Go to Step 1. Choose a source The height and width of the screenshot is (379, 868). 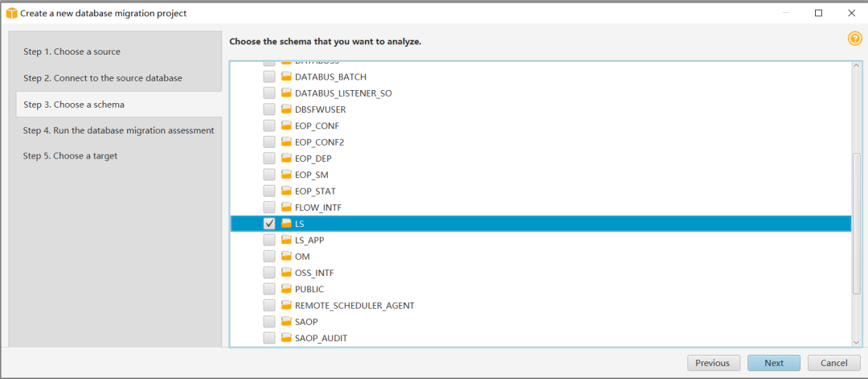point(72,51)
